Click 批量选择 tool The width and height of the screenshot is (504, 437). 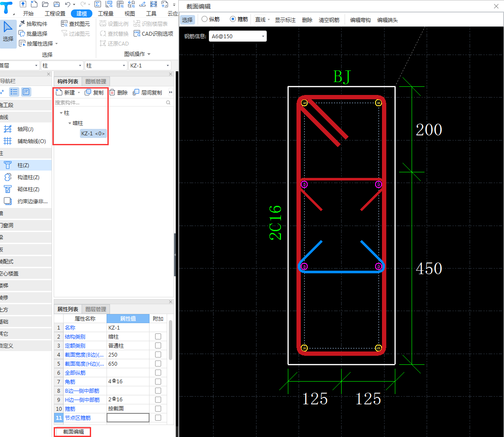pyautogui.click(x=33, y=34)
